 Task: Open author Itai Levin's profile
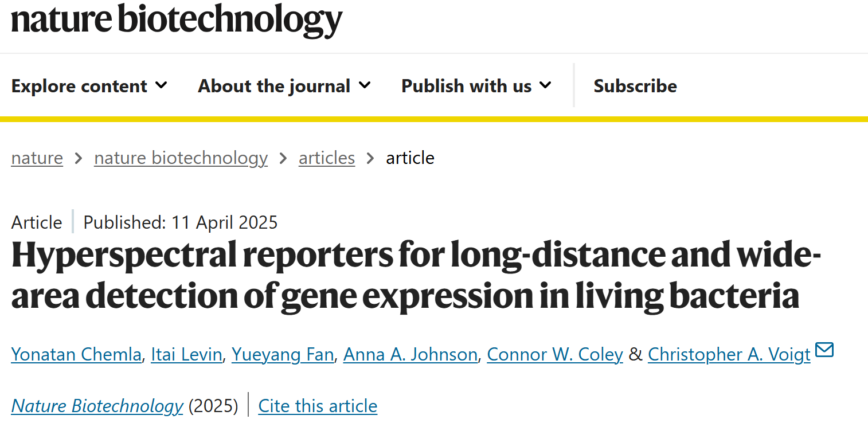coord(186,355)
